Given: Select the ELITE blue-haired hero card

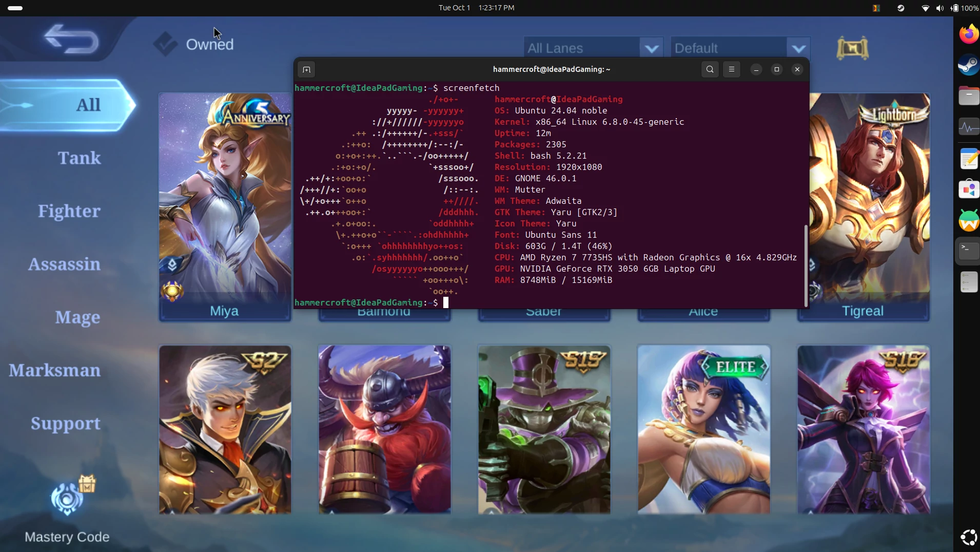Looking at the screenshot, I should click(x=704, y=430).
